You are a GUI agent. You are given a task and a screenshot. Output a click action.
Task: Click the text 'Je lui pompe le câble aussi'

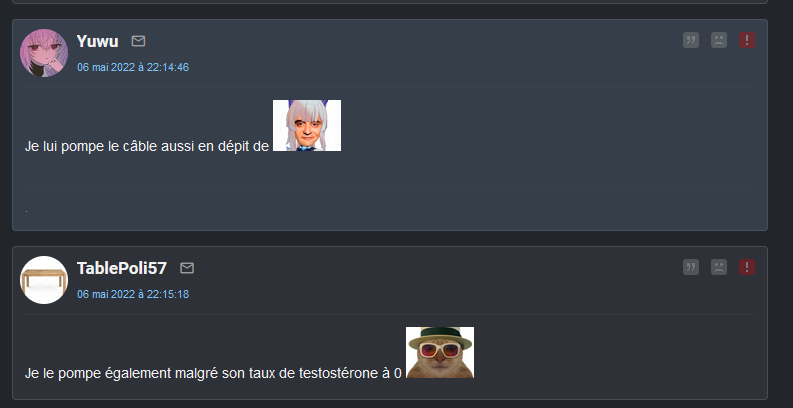tap(108, 147)
